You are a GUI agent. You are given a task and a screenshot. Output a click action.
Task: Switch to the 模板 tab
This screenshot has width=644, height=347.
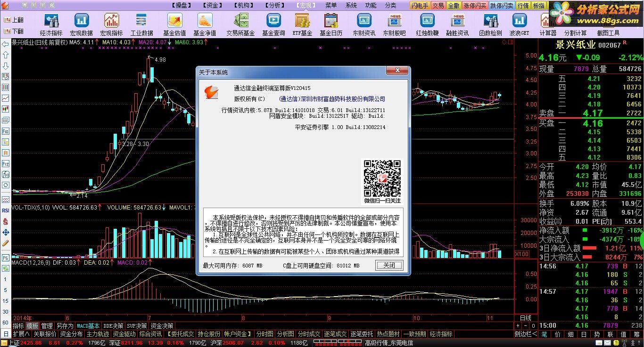33,326
